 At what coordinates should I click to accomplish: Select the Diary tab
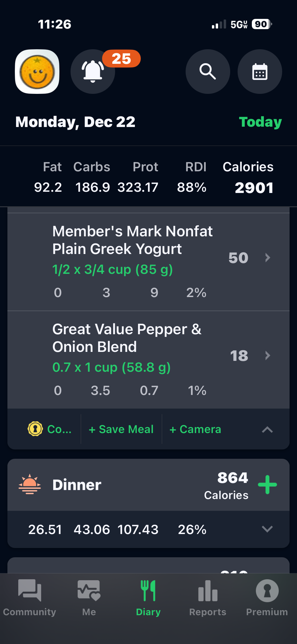click(148, 596)
